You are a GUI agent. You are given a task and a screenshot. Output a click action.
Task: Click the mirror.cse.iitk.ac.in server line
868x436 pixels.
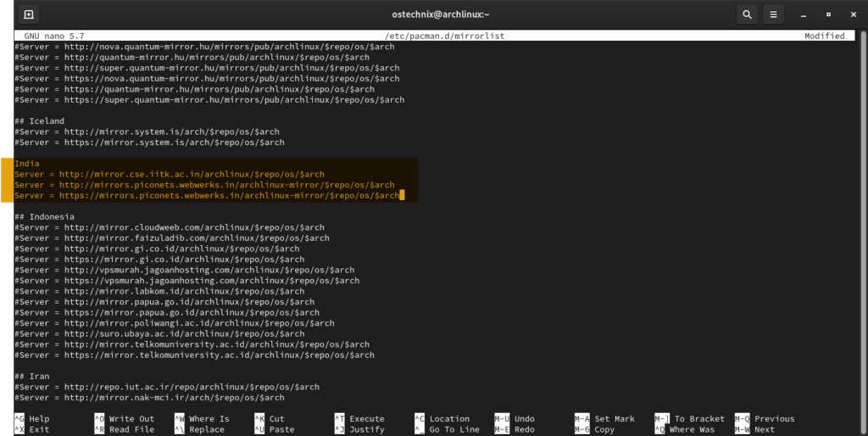pyautogui.click(x=170, y=175)
